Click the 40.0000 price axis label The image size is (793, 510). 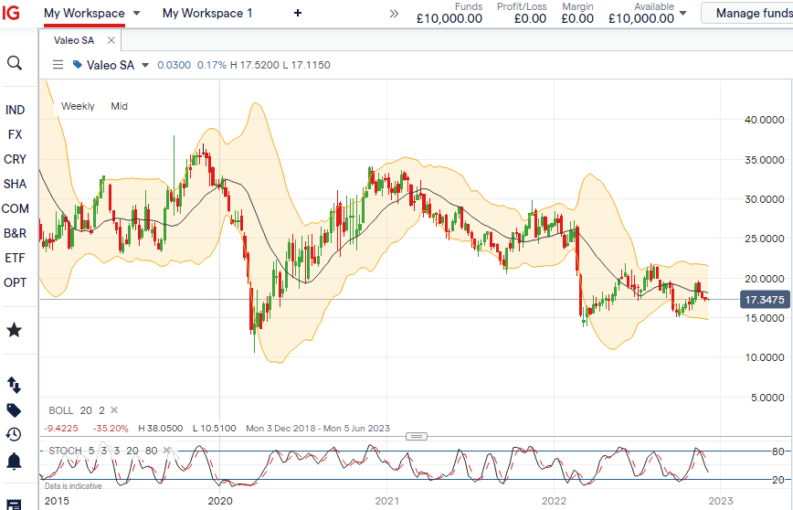coord(764,120)
